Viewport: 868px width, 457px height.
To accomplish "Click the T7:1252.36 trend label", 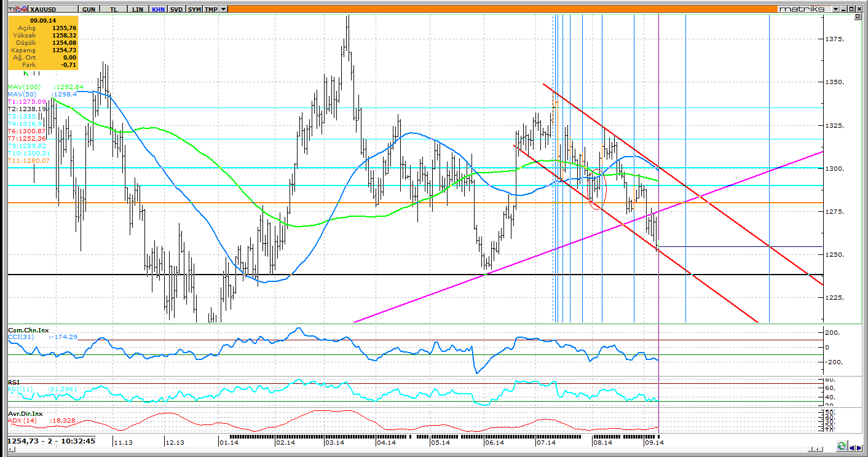I will click(27, 138).
